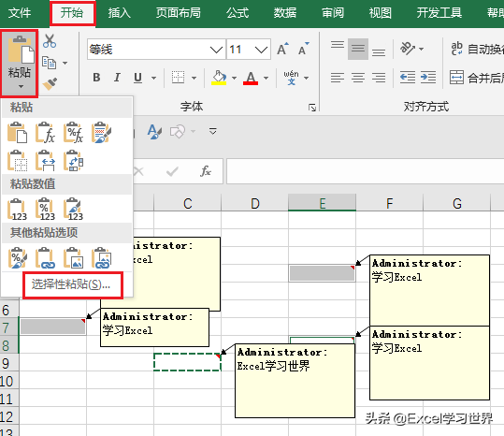
Task: Expand the wén phonetic guide dropdown arrow
Action: [306, 78]
